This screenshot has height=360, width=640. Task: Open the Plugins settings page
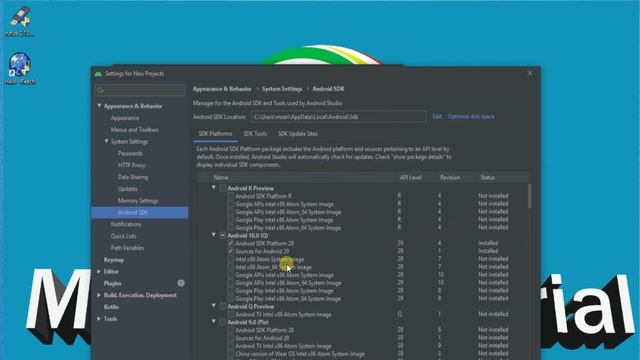click(x=113, y=283)
